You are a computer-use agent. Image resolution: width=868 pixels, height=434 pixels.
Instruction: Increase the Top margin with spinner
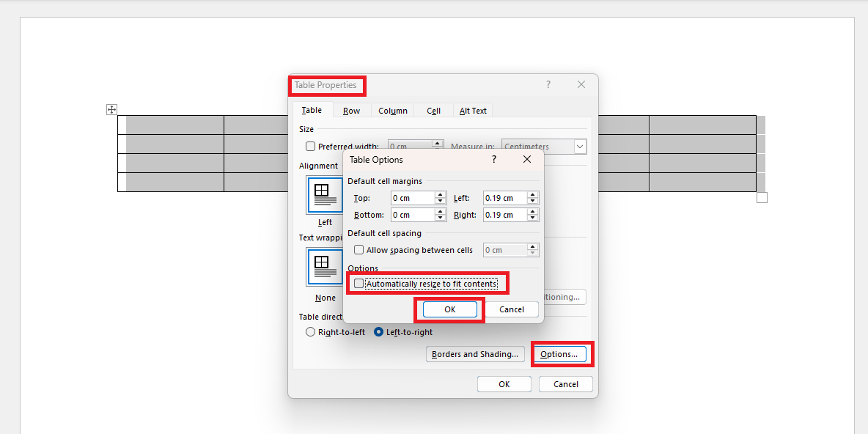tap(441, 195)
